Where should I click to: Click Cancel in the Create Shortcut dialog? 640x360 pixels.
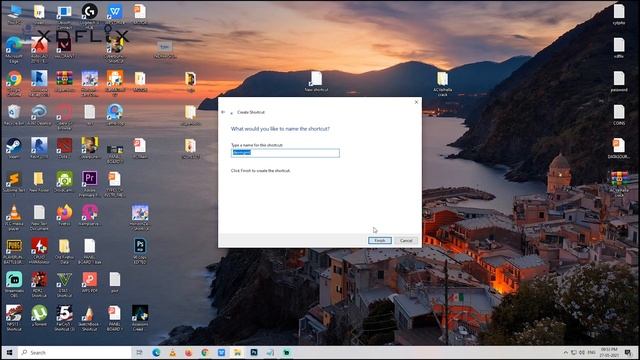click(406, 240)
